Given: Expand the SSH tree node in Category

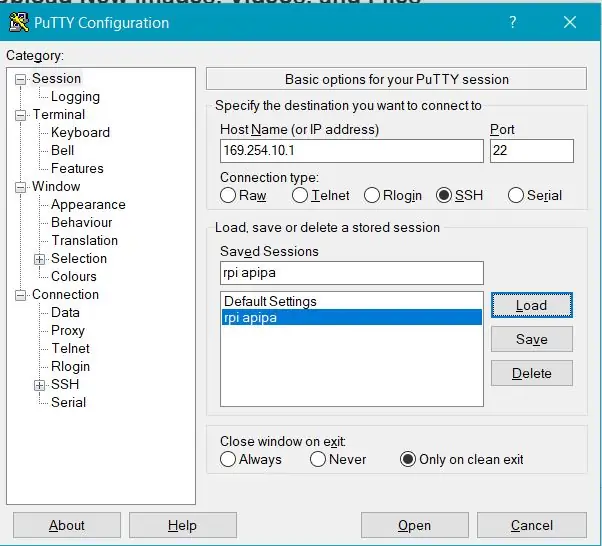Looking at the screenshot, I should (39, 385).
